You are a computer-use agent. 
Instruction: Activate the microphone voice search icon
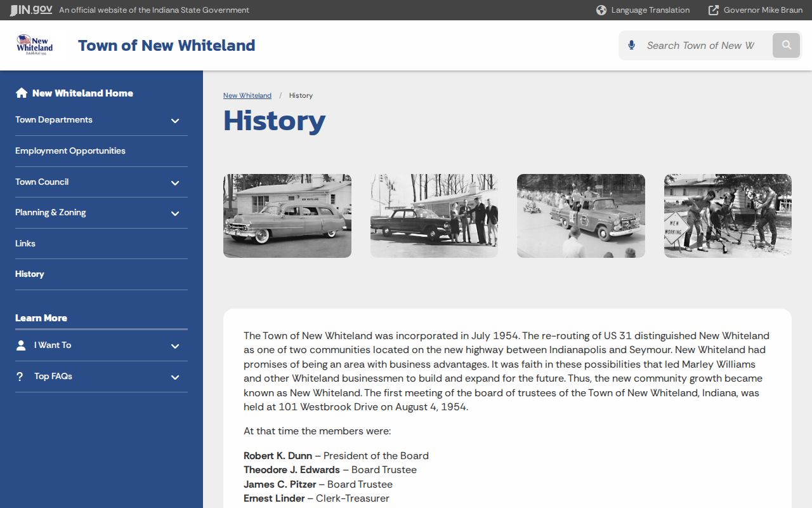tap(631, 45)
